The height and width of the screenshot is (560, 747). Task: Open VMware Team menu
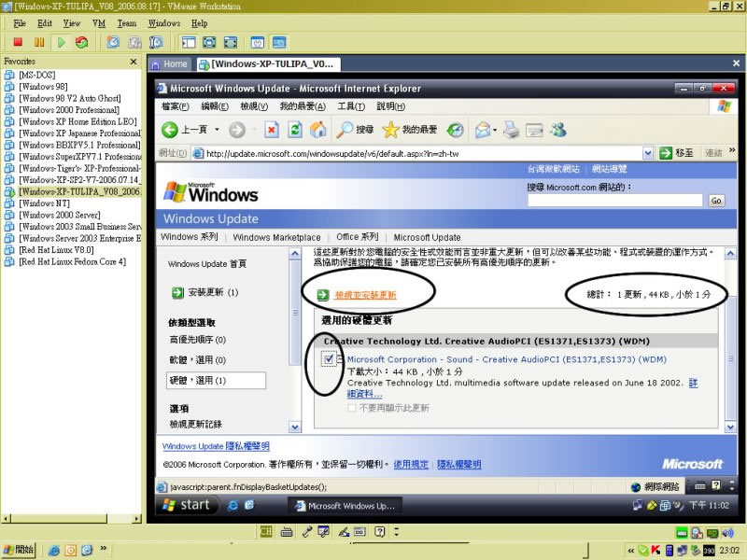click(127, 23)
